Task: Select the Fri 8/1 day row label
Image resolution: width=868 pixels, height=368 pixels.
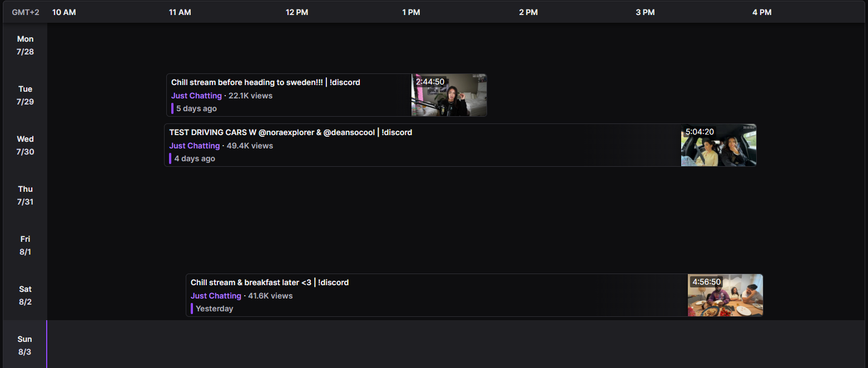Action: click(x=25, y=245)
